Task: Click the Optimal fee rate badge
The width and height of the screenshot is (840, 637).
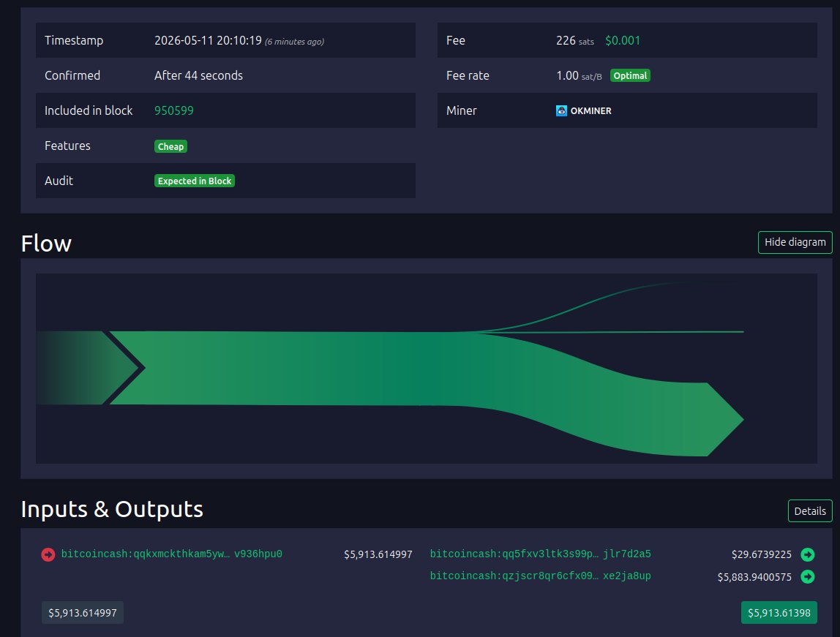Action: (630, 75)
